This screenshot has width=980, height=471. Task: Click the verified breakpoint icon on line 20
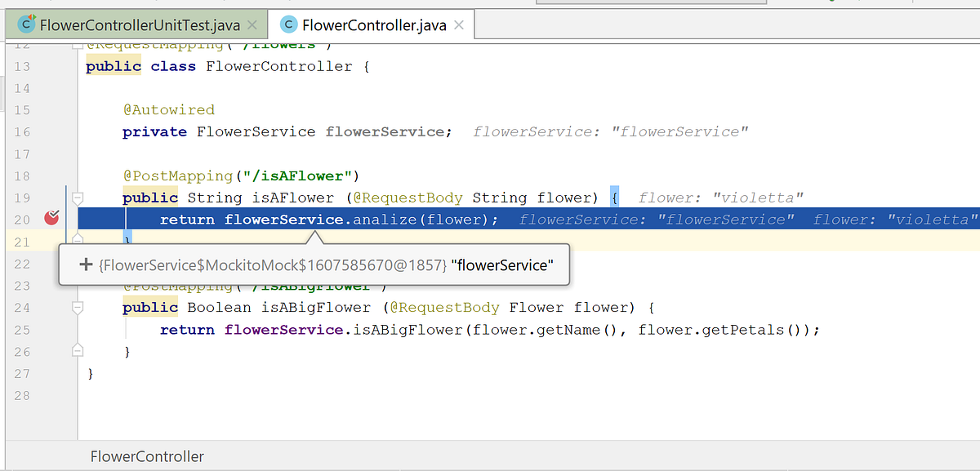click(51, 217)
